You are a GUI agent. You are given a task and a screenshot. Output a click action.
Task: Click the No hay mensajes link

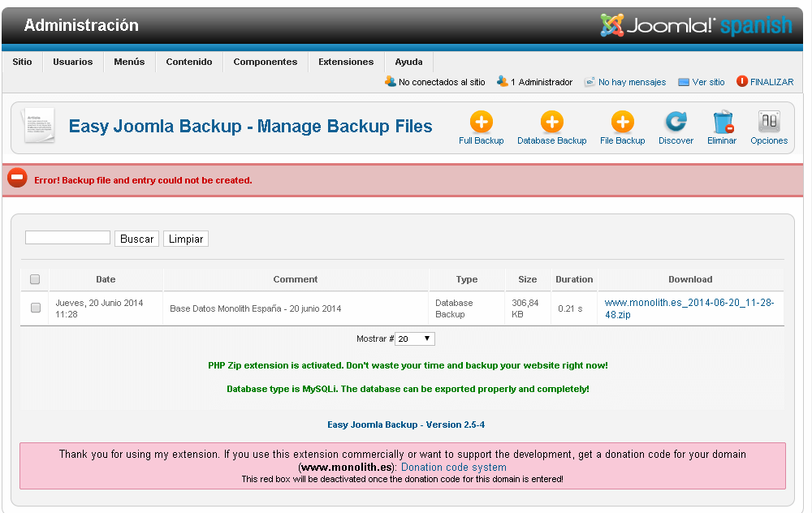(x=632, y=82)
